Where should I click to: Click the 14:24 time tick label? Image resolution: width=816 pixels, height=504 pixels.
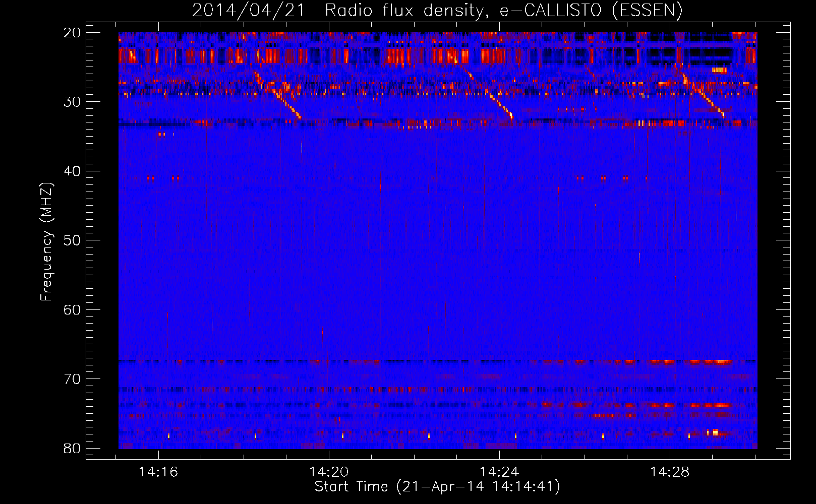coord(499,472)
